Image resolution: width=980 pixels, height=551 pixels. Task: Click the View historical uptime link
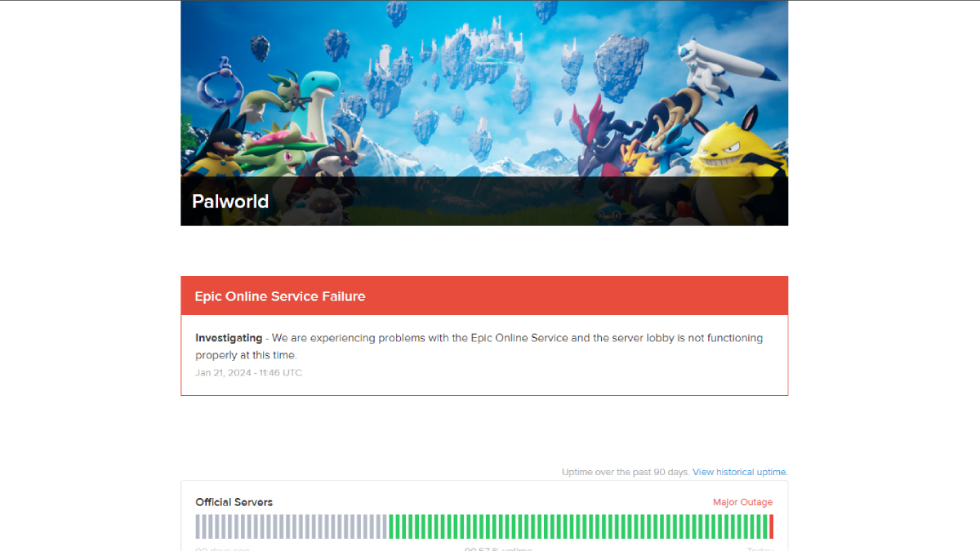point(739,472)
